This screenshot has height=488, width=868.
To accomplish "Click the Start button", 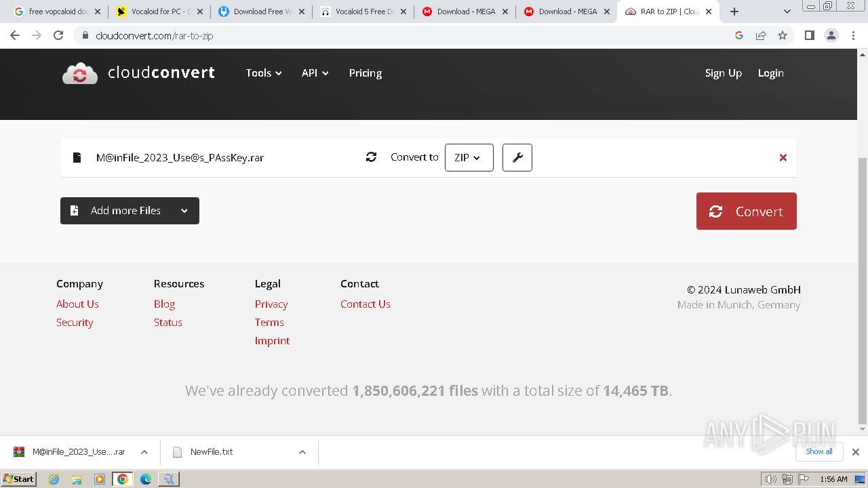I will click(19, 479).
